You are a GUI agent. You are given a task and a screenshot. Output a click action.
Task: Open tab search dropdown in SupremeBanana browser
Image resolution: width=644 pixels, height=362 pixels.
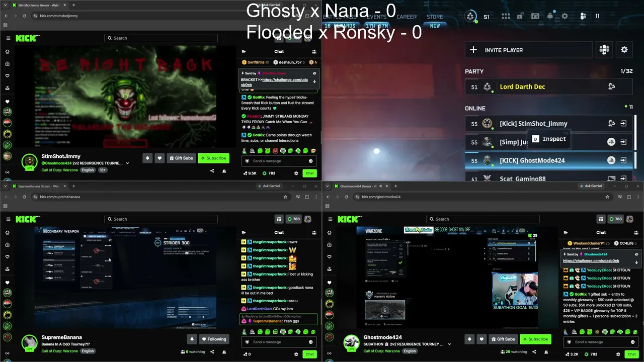[x=6, y=186]
